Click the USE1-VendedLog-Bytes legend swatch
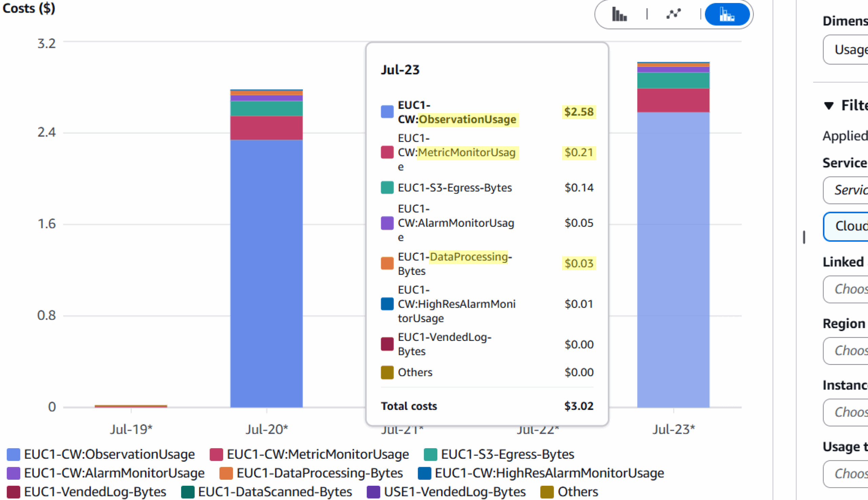This screenshot has width=868, height=500. 373,492
